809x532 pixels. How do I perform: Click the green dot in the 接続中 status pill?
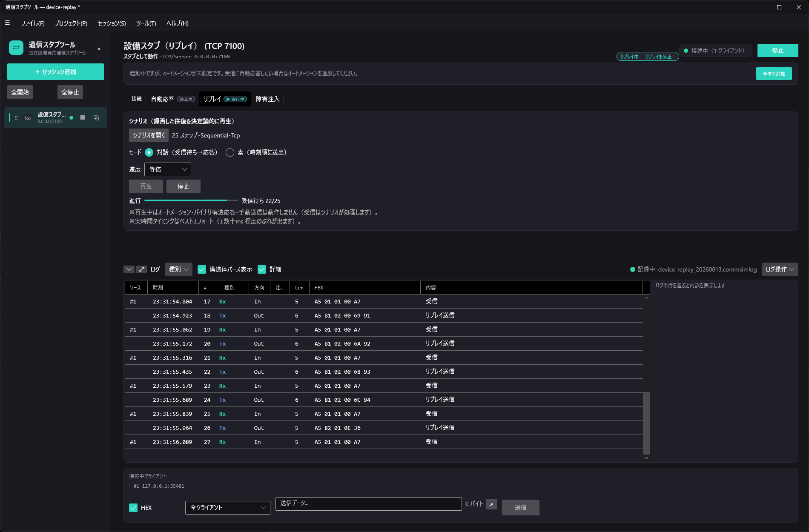pos(686,51)
